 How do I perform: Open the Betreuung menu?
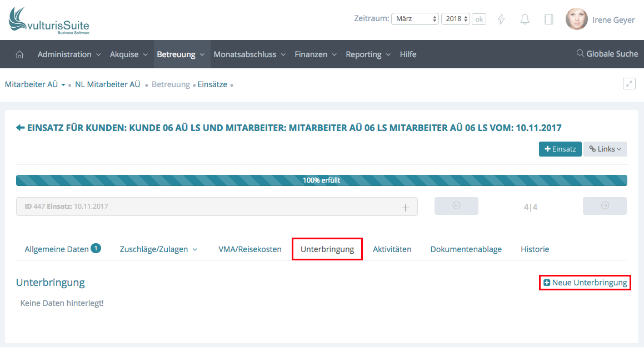click(x=181, y=54)
